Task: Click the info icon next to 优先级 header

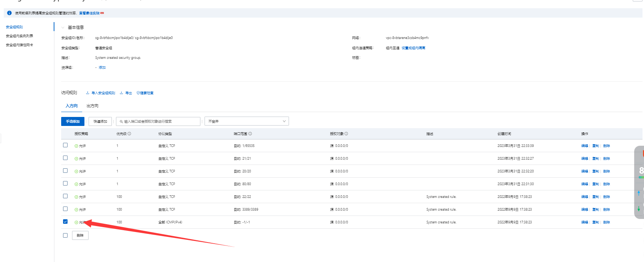Action: pyautogui.click(x=129, y=133)
